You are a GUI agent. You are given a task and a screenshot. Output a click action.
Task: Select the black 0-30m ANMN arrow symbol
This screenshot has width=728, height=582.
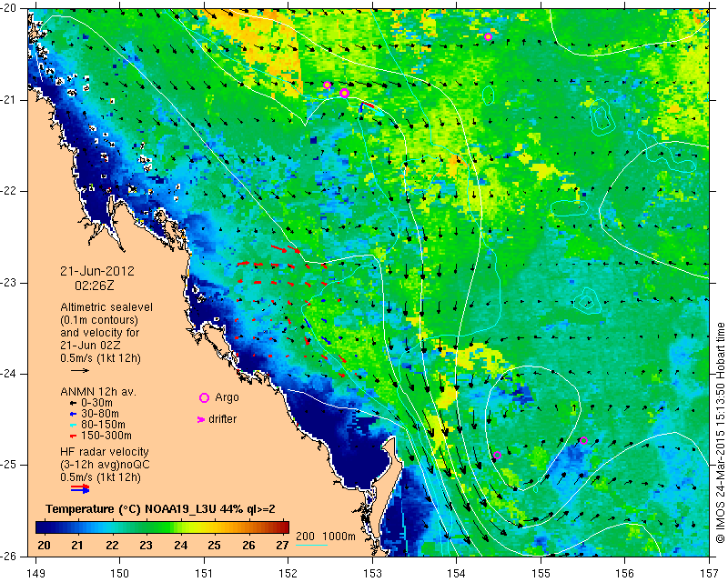tap(73, 403)
